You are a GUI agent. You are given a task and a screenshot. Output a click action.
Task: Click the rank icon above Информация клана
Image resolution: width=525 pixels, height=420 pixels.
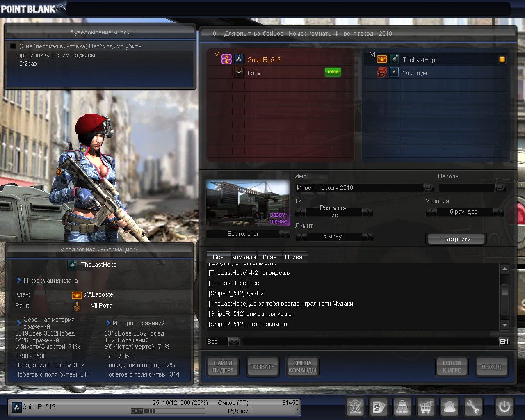click(x=73, y=265)
